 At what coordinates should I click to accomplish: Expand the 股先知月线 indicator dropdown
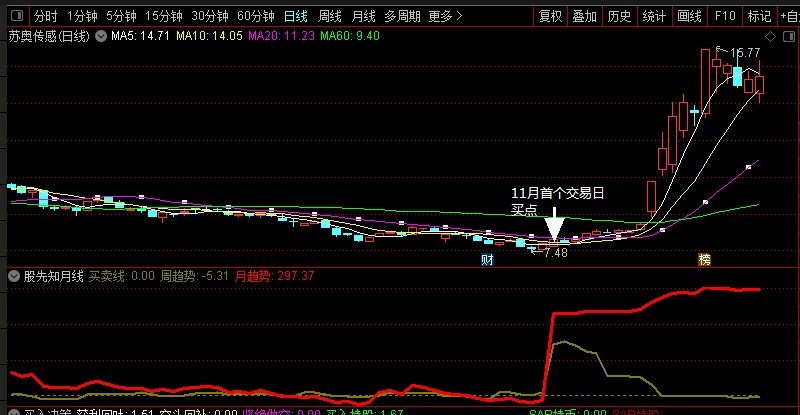14,276
